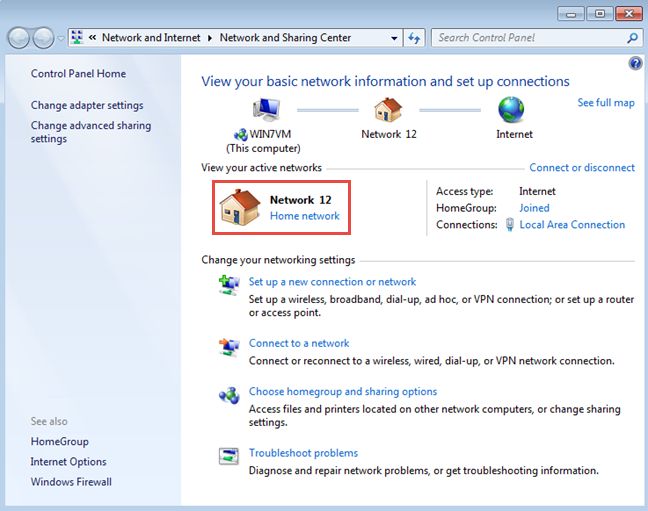Click the Access type Internet value
The height and width of the screenshot is (511, 648).
(537, 191)
